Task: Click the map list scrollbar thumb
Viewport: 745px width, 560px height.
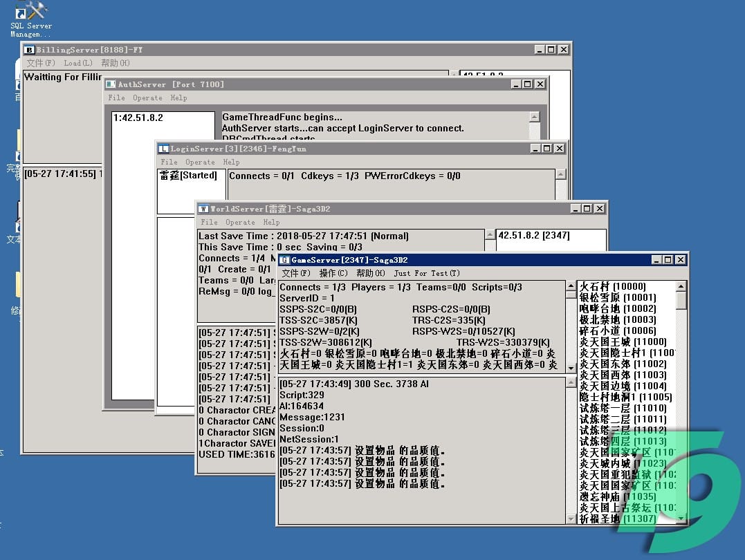Action: (x=681, y=301)
